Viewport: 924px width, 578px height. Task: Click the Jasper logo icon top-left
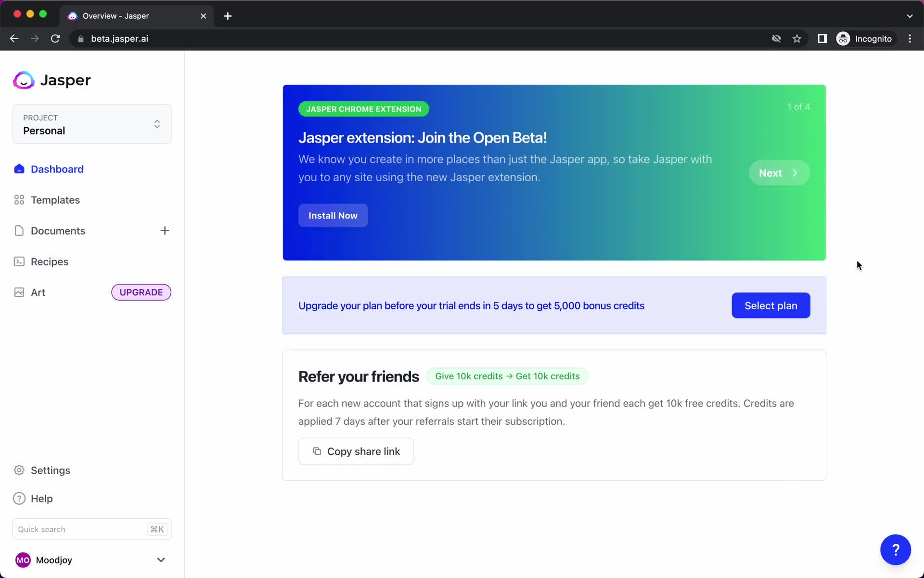23,79
